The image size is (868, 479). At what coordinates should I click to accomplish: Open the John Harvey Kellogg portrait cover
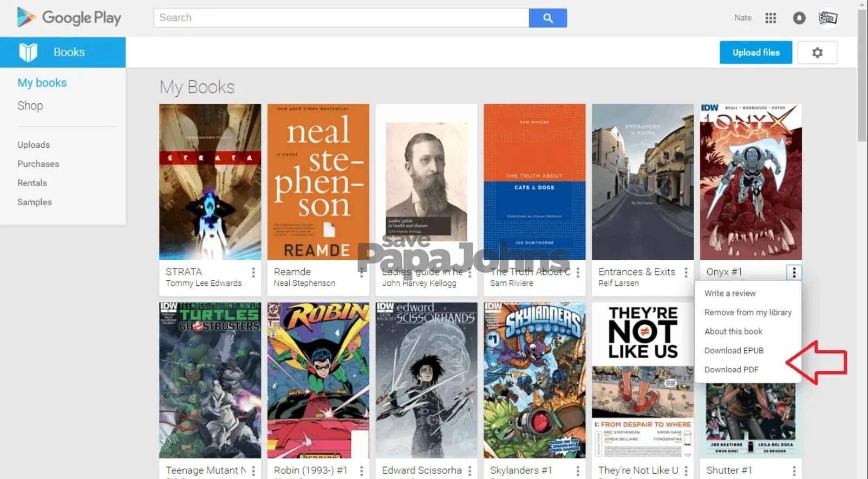click(427, 182)
